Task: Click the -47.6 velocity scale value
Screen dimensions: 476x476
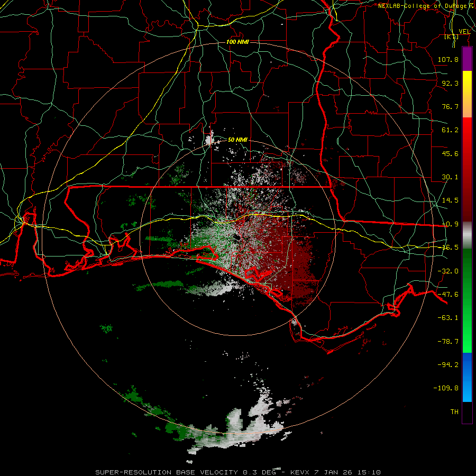Action: (x=448, y=295)
